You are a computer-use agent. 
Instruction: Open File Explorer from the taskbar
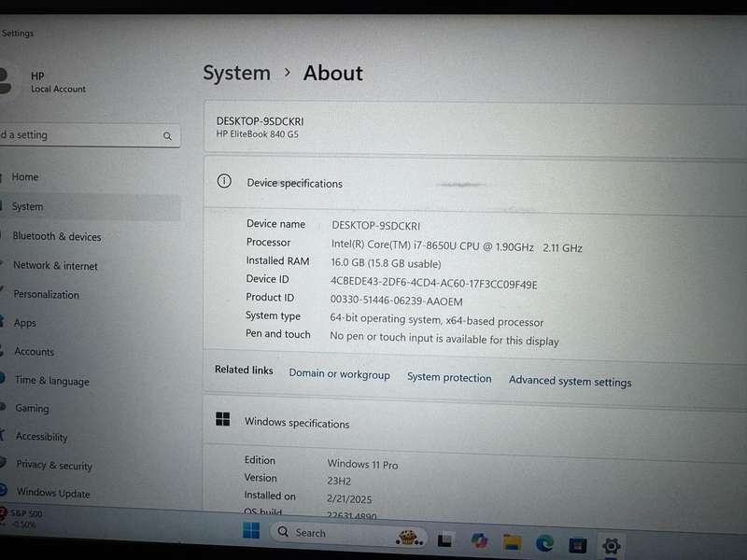point(512,542)
